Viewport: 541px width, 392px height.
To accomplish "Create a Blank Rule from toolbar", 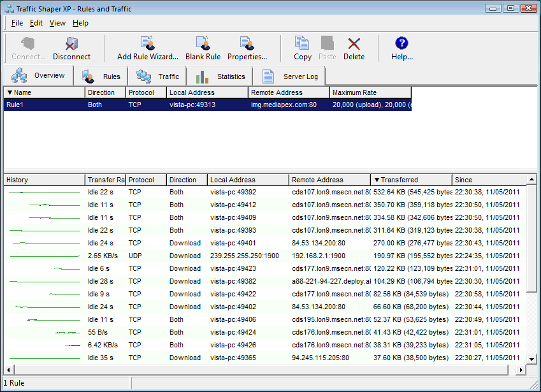I will pyautogui.click(x=203, y=48).
